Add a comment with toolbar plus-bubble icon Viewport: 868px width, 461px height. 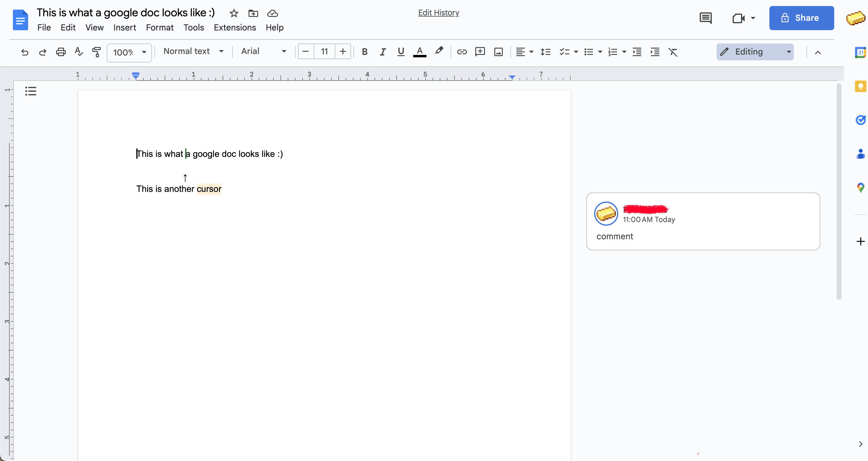(x=480, y=52)
